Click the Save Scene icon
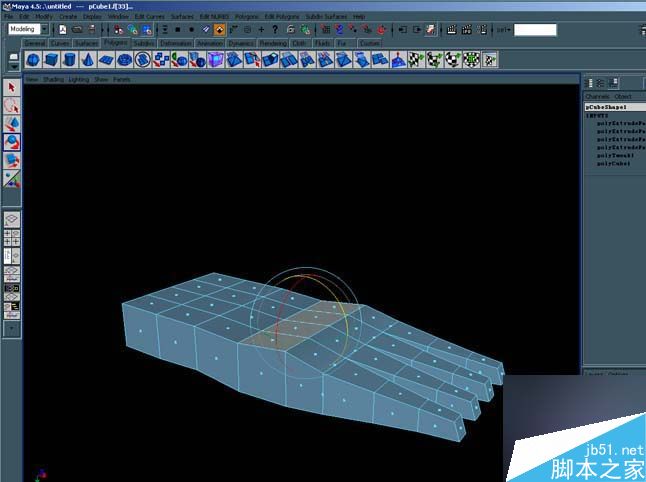Viewport: 646px width, 482px height. [x=92, y=29]
